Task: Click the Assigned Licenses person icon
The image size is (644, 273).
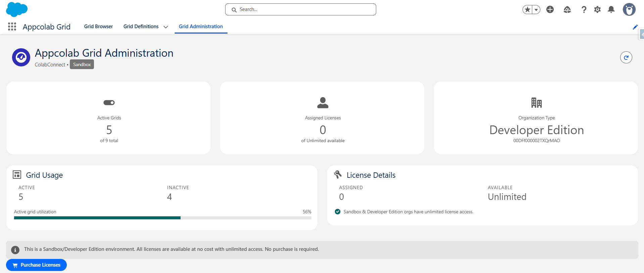Action: [323, 103]
